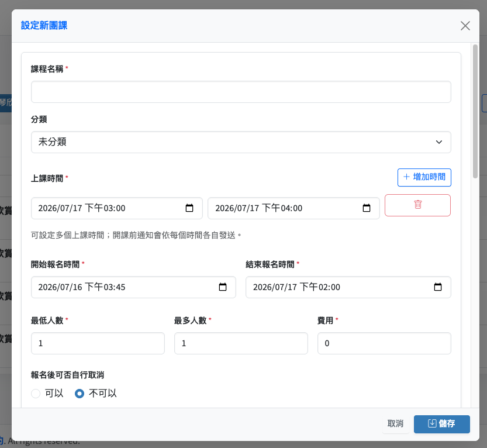The height and width of the screenshot is (448, 487).
Task: Close the 設定新團課 dialog with X
Action: click(x=465, y=26)
